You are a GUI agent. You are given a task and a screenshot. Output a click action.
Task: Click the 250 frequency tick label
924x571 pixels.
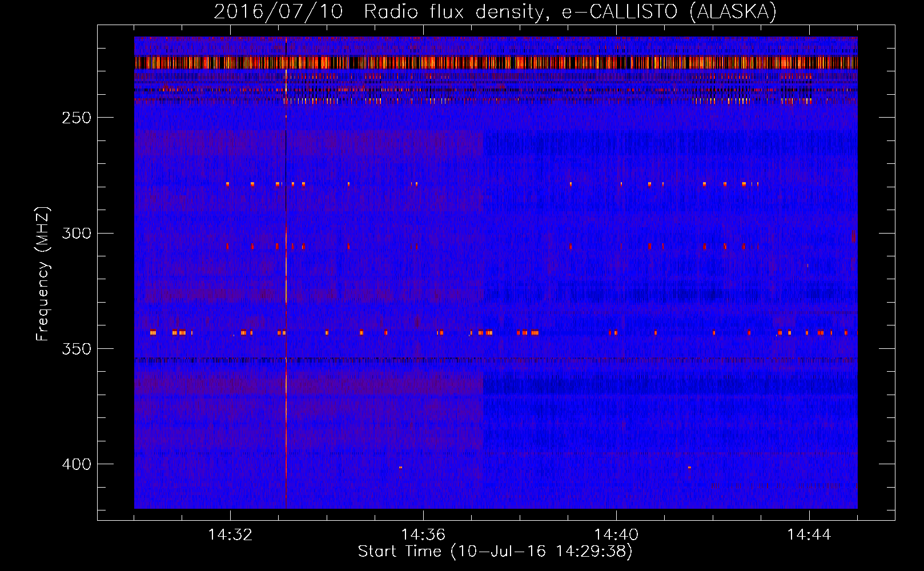77,118
